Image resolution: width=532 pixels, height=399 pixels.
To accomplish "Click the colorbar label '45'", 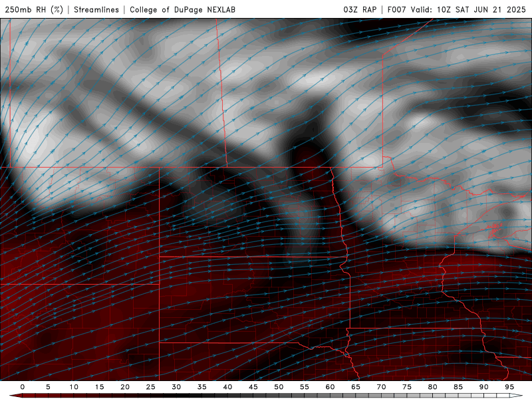I will 253,387.
